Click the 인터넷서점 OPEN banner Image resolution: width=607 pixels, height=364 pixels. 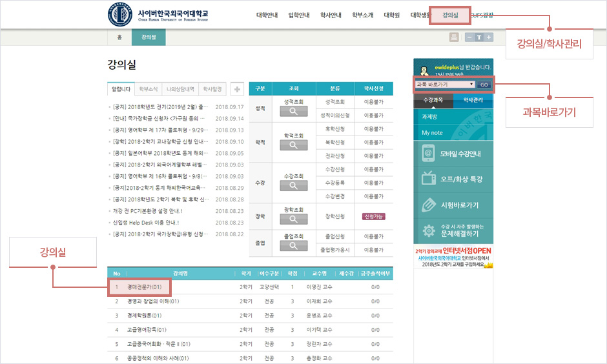(453, 257)
